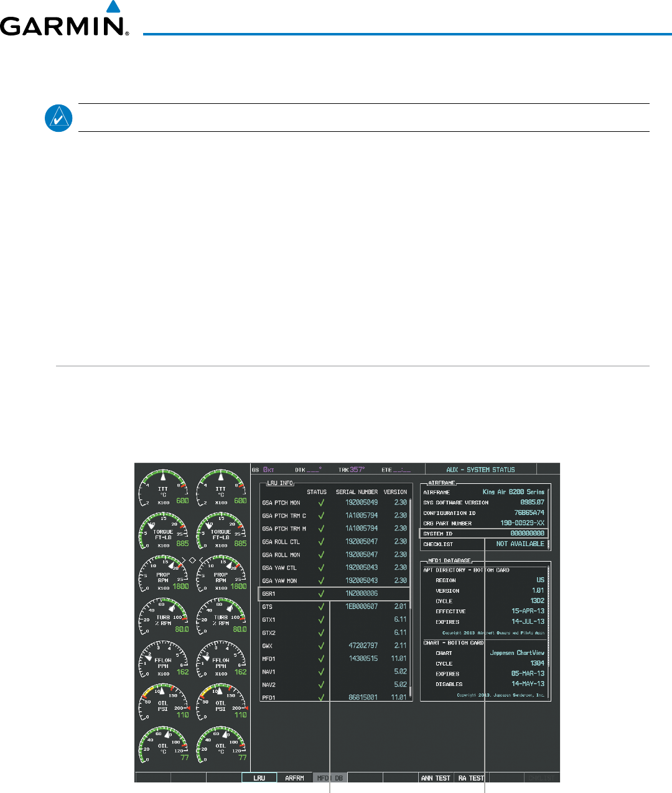
Task: Click the greyed CHKLIST softkey
Action: pos(542,777)
